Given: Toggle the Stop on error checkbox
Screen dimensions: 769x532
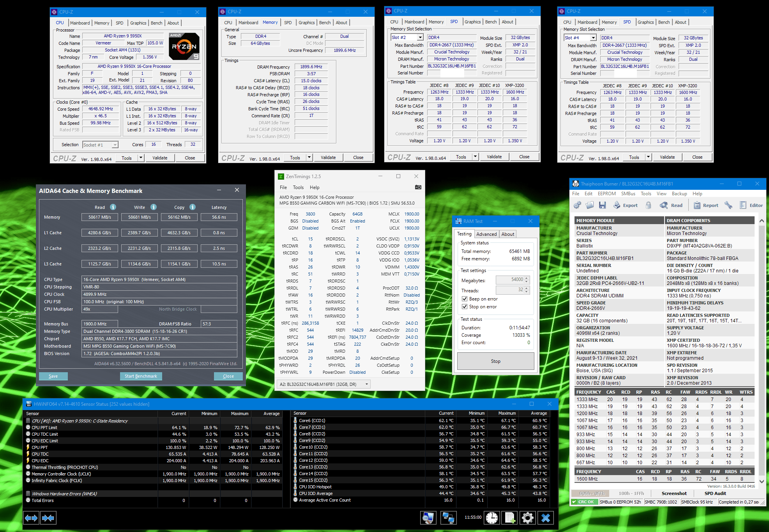Looking at the screenshot, I should (465, 307).
